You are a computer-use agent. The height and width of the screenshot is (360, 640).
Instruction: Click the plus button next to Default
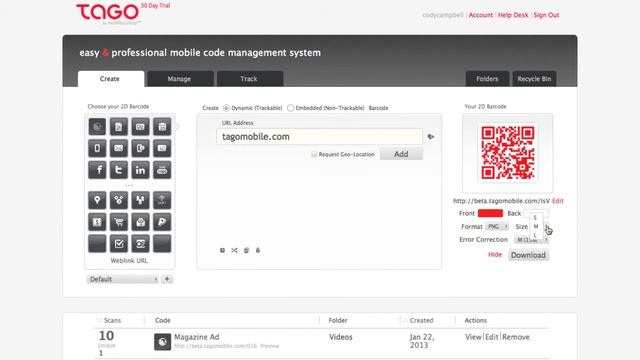tap(167, 279)
